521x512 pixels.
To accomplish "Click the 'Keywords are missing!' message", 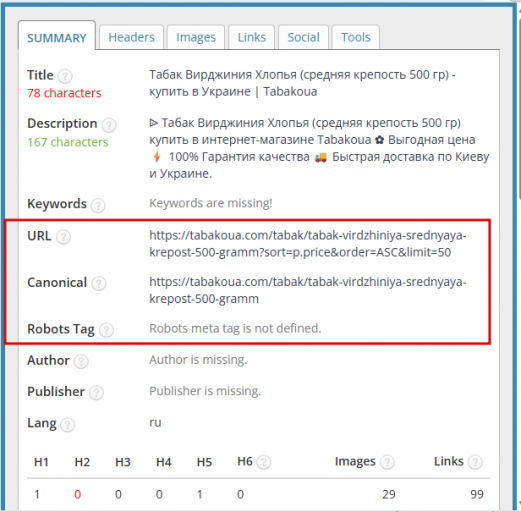I will pos(211,203).
